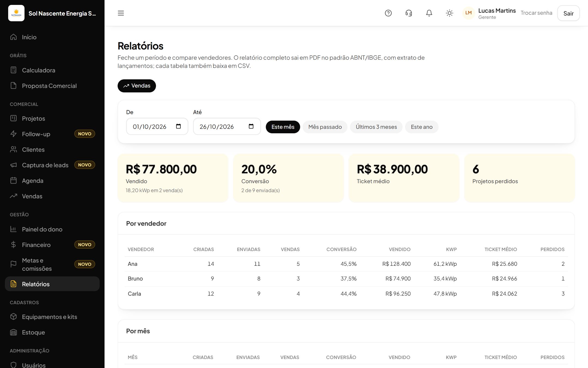Open Calculadora from the sidebar
This screenshot has width=588, height=368.
(52, 70)
